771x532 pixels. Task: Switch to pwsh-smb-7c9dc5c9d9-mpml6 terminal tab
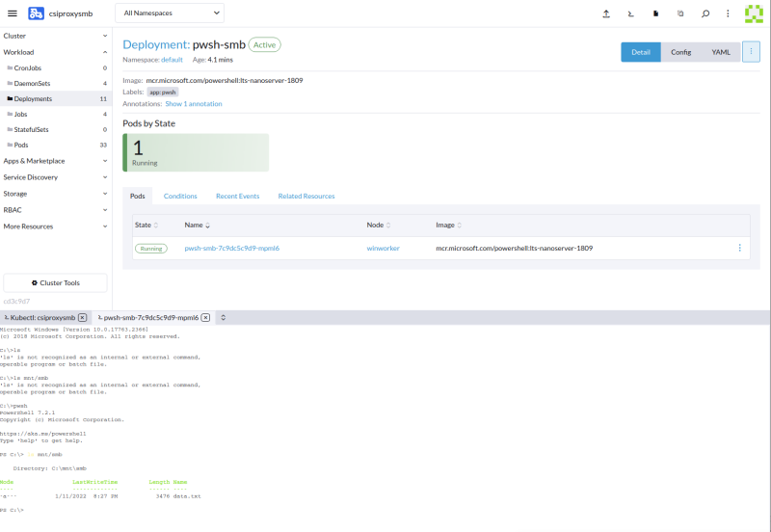pos(149,318)
